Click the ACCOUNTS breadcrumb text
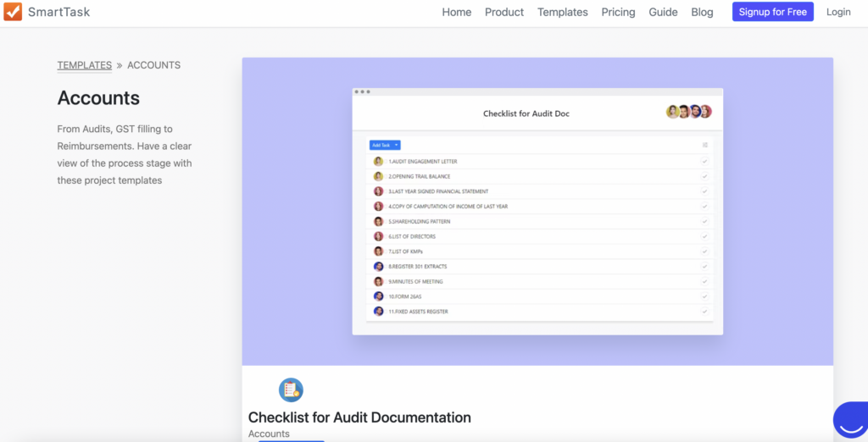This screenshot has width=868, height=442. click(x=154, y=65)
